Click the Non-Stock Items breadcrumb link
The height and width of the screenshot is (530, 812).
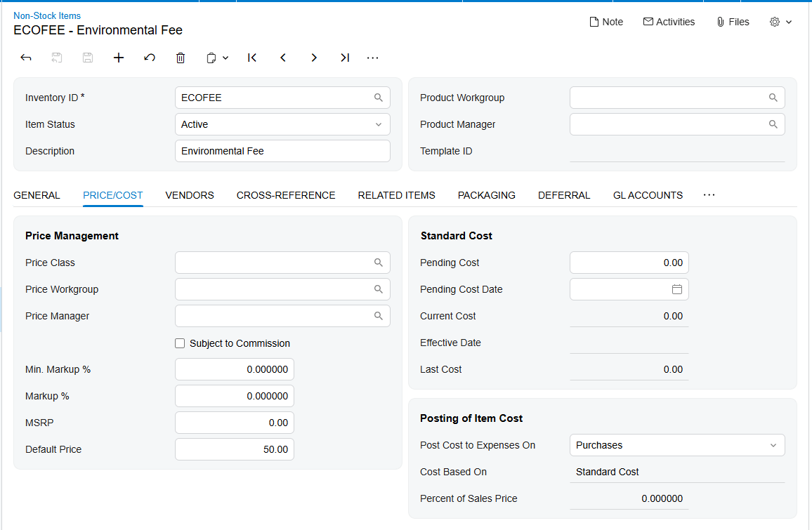[x=47, y=15]
